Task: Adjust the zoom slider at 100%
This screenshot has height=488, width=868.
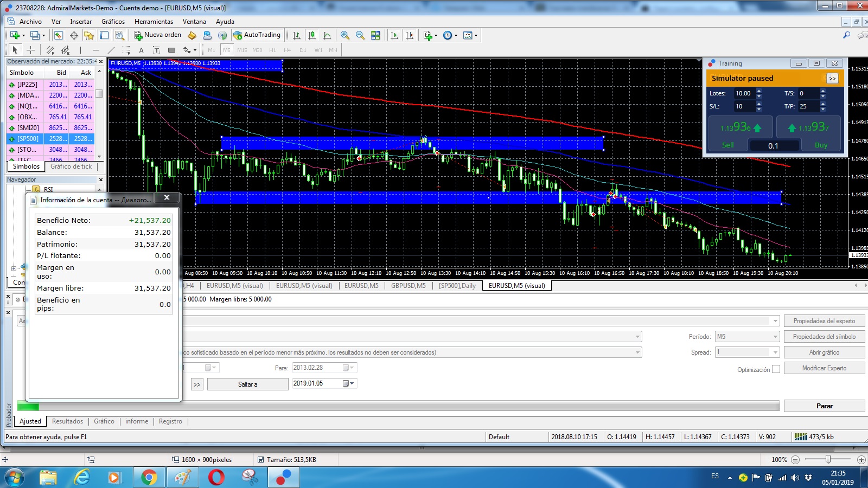Action: (828, 459)
